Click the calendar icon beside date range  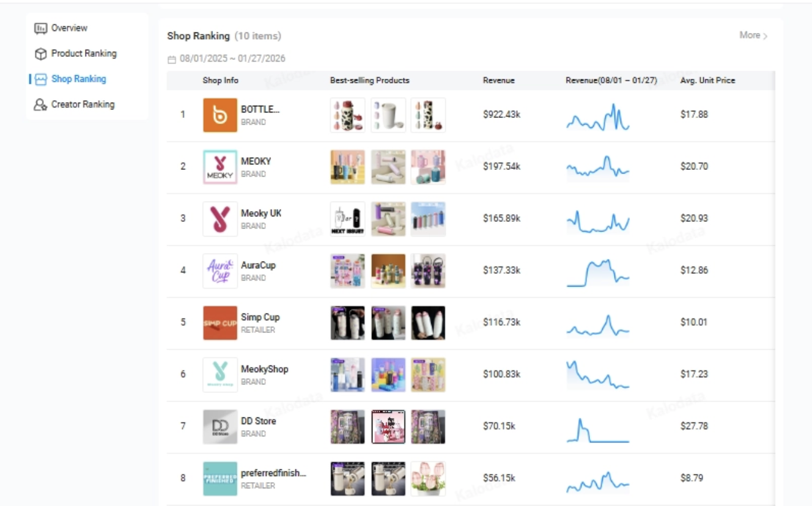click(171, 59)
